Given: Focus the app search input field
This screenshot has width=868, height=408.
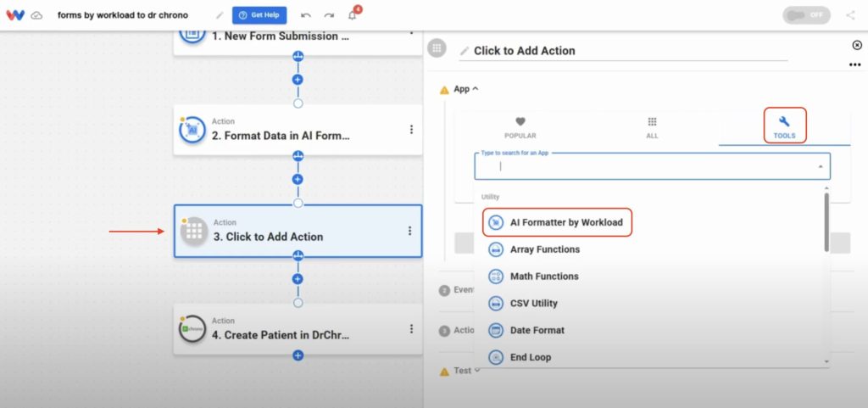Looking at the screenshot, I should [x=652, y=166].
